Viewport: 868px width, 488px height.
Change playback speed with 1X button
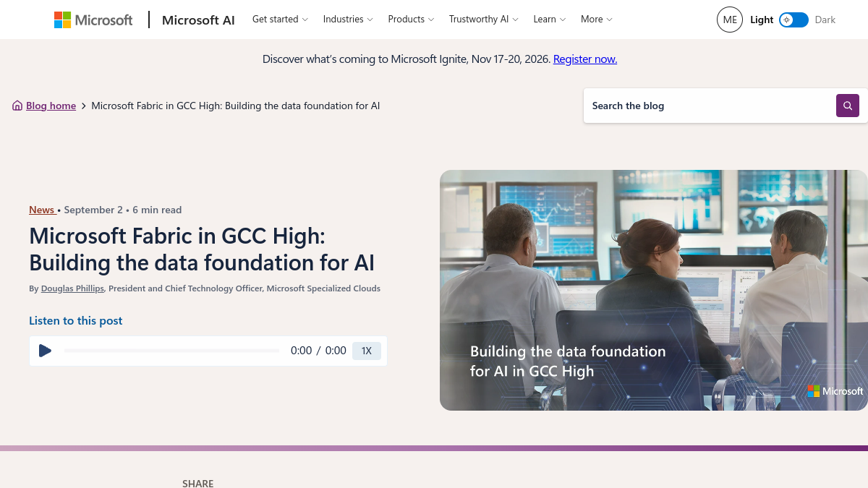point(367,351)
